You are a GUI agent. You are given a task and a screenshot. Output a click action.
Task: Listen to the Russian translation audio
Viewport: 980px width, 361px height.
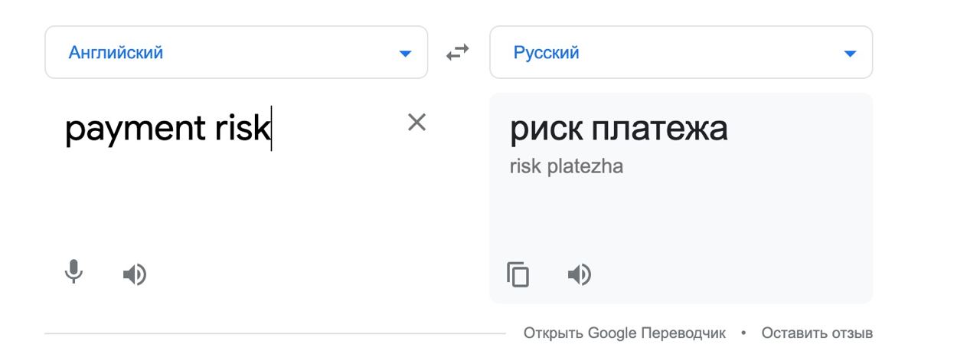(580, 274)
